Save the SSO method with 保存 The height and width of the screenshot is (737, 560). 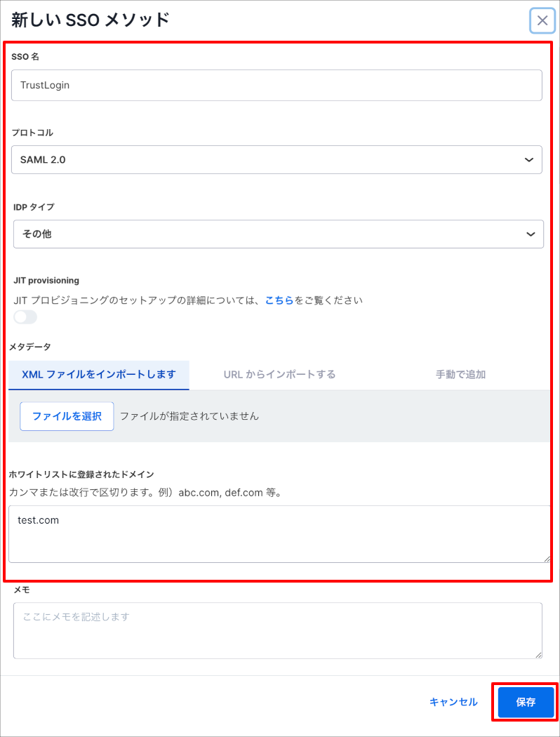pos(526,702)
